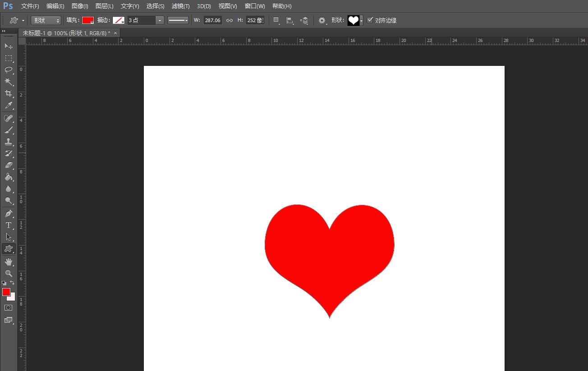Select the Move tool
The height and width of the screenshot is (371, 588).
(8, 46)
